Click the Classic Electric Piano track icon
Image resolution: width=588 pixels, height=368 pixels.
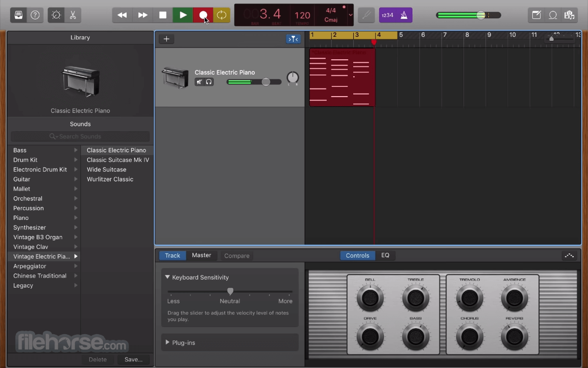(x=175, y=77)
